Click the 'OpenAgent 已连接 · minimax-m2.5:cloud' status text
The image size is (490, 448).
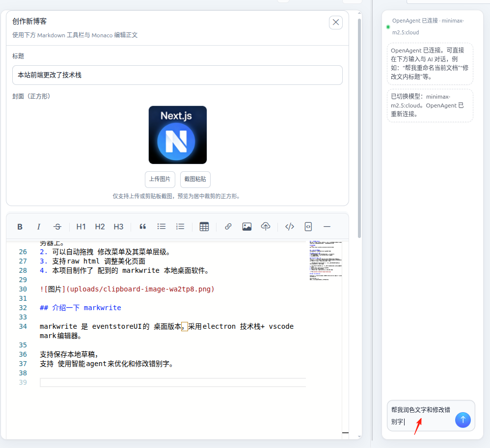[x=428, y=26]
